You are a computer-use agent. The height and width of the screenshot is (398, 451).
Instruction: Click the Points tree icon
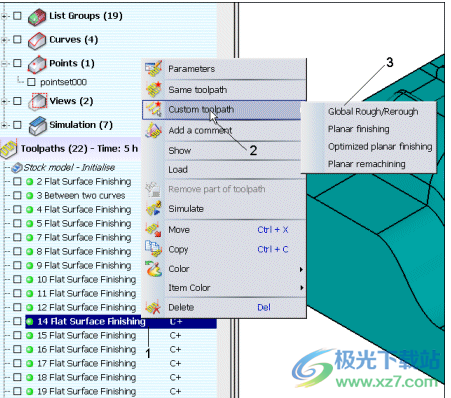tap(37, 64)
